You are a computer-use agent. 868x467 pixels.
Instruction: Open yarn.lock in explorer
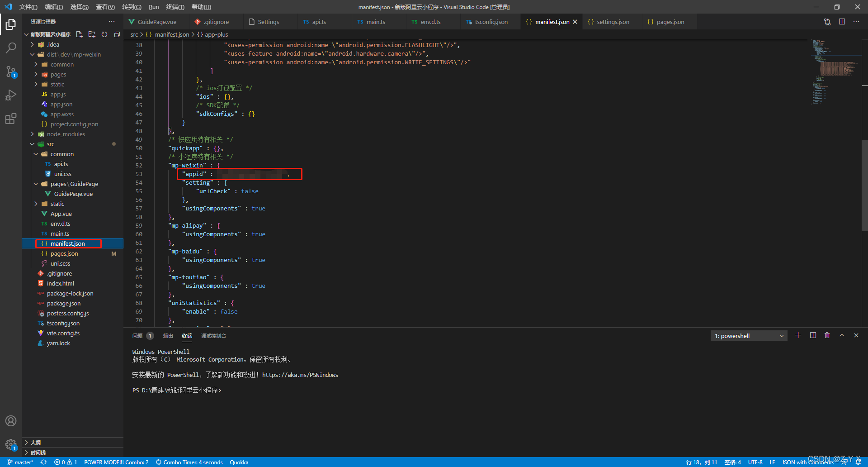pos(58,343)
